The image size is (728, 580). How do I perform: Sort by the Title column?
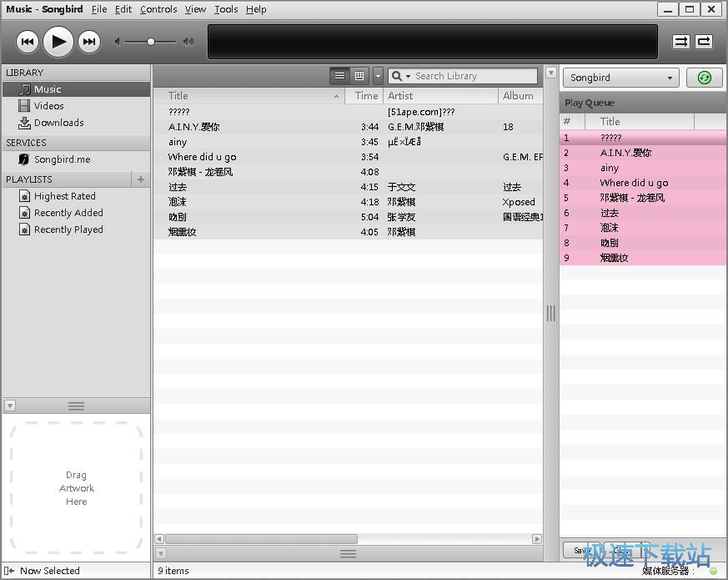(249, 96)
